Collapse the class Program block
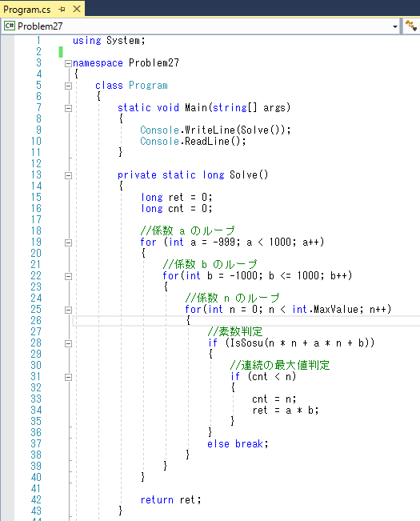The height and width of the screenshot is (521, 420). pyautogui.click(x=68, y=86)
